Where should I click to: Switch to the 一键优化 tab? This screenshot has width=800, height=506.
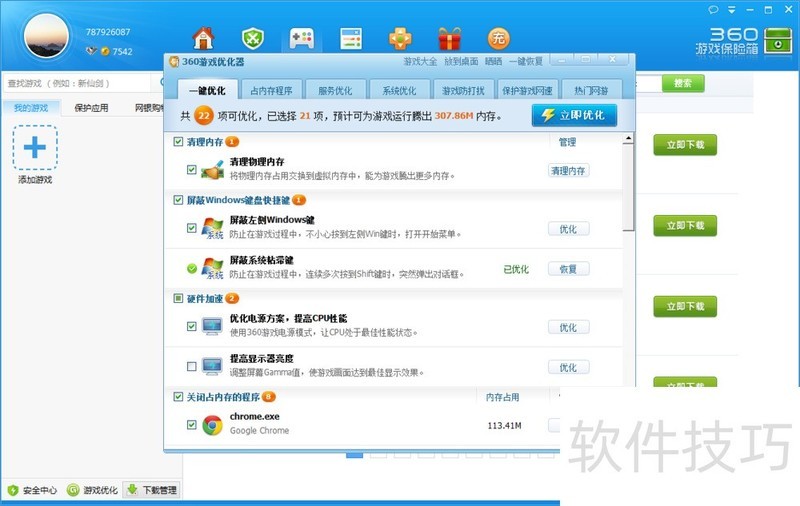(207, 90)
